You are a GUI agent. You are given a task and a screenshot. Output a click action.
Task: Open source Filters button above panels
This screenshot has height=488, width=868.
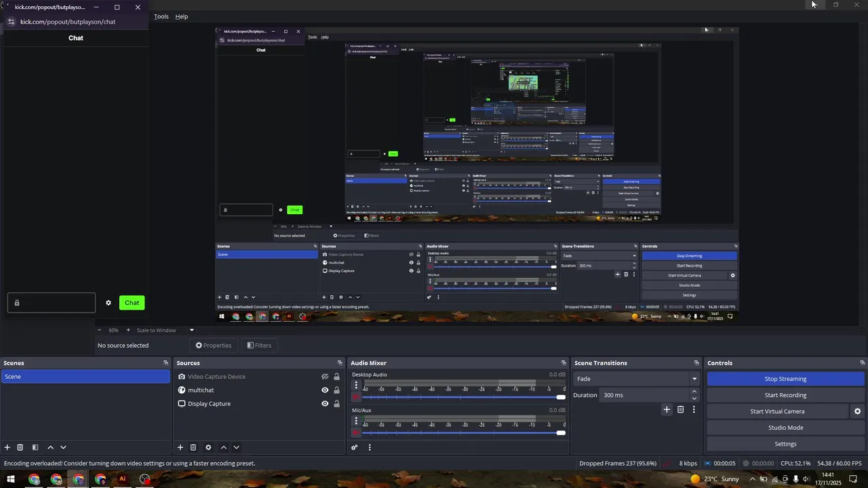click(259, 346)
